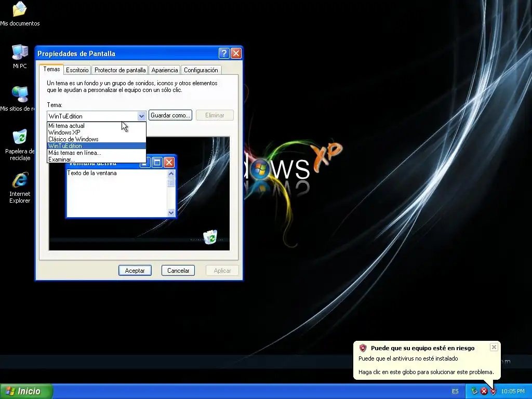Select Clásico de Windows theme
The height and width of the screenshot is (399, 532).
[96, 139]
